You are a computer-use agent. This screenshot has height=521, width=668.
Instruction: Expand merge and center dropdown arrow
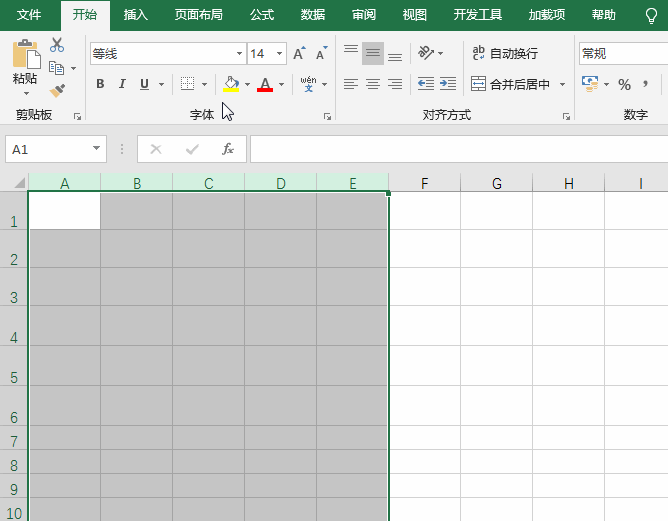(x=562, y=84)
